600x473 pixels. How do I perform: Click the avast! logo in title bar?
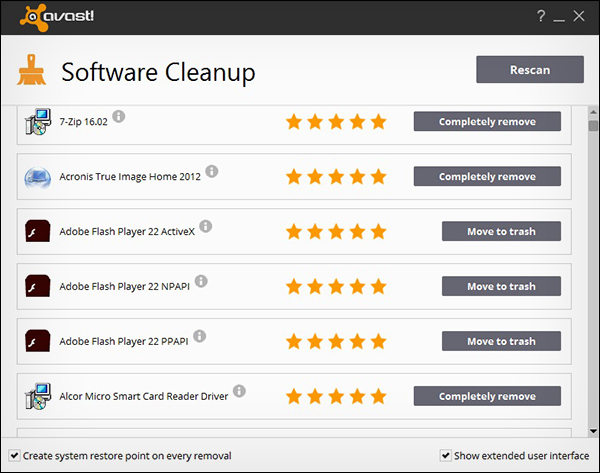tap(57, 17)
